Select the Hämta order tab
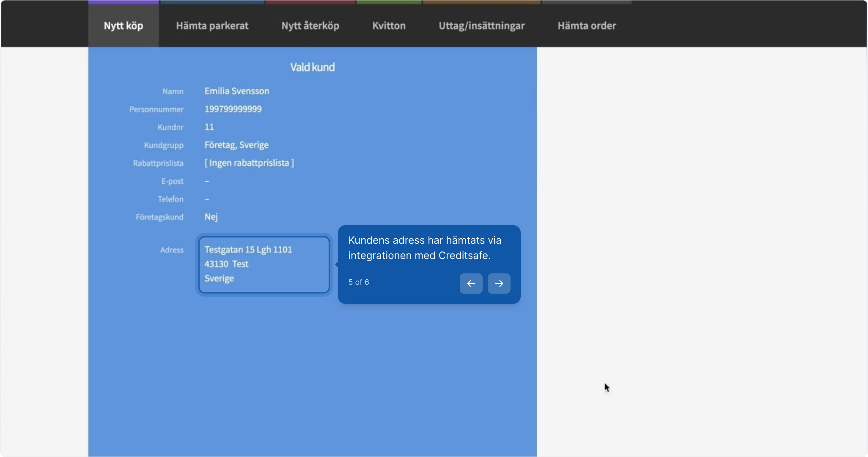868x457 pixels. 586,26
